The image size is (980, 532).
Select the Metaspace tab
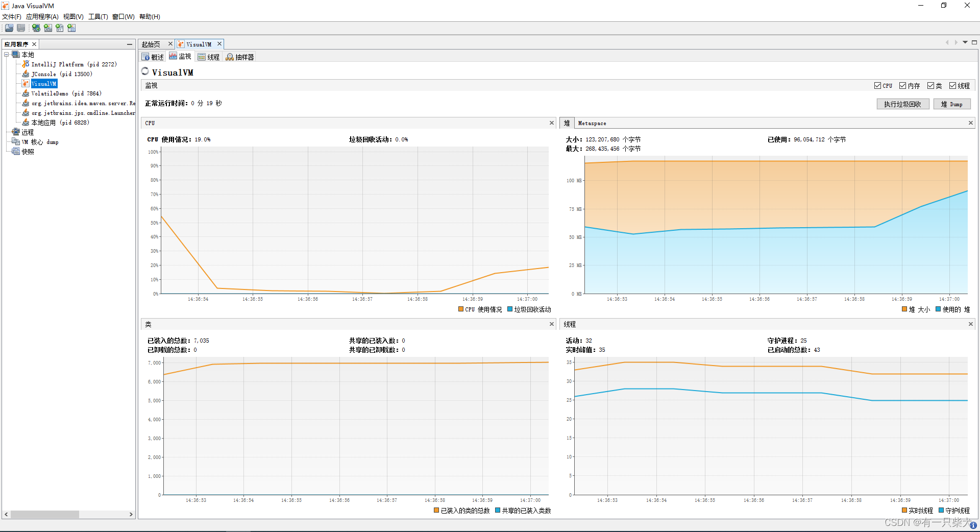(593, 123)
